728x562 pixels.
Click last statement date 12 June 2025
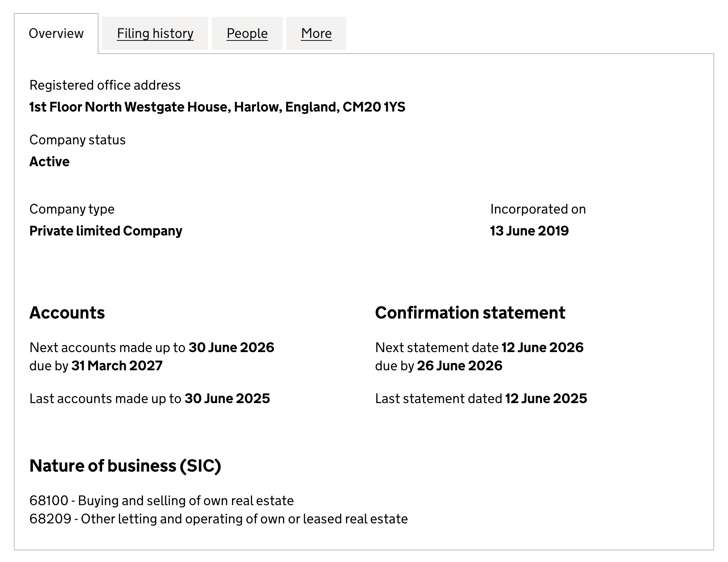pos(546,399)
